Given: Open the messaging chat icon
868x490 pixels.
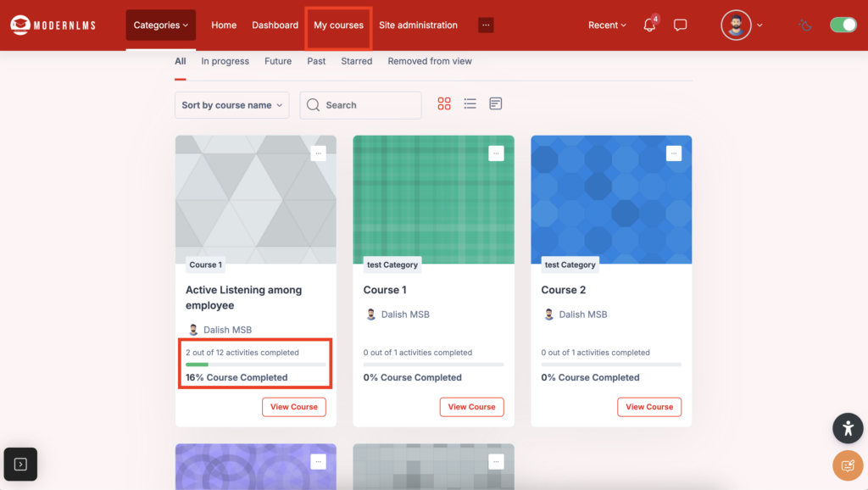Looking at the screenshot, I should 680,25.
